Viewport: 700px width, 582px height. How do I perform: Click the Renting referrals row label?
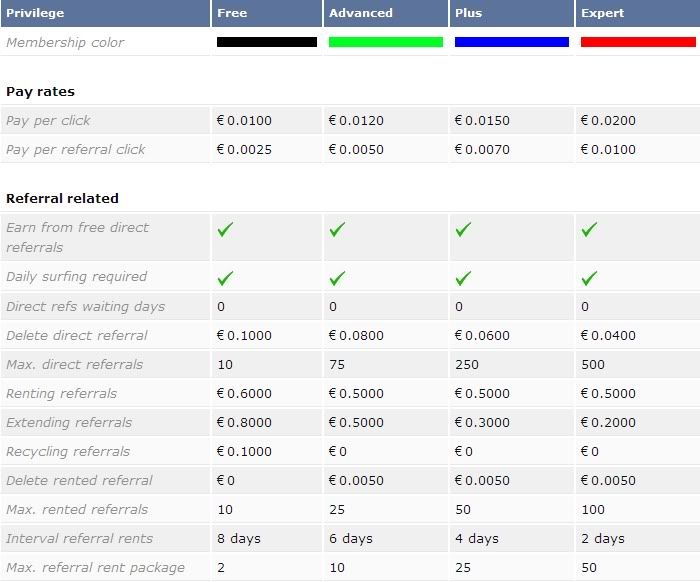click(x=61, y=393)
